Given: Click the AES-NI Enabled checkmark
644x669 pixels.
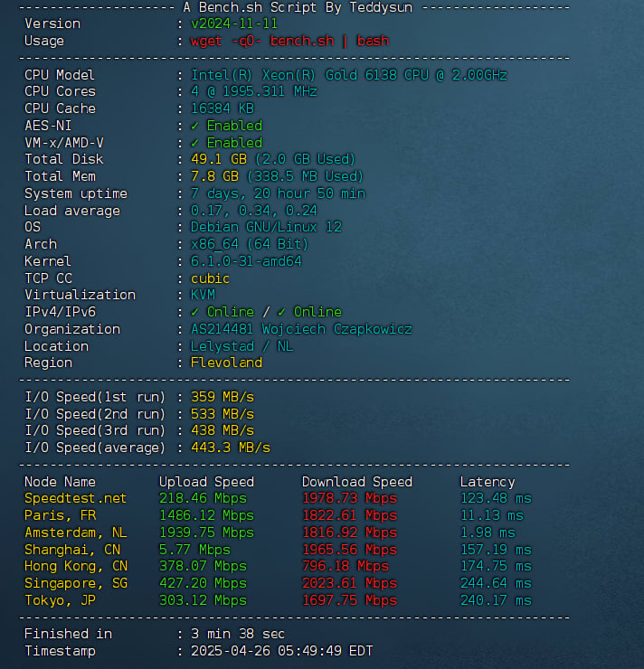Looking at the screenshot, I should 194,126.
